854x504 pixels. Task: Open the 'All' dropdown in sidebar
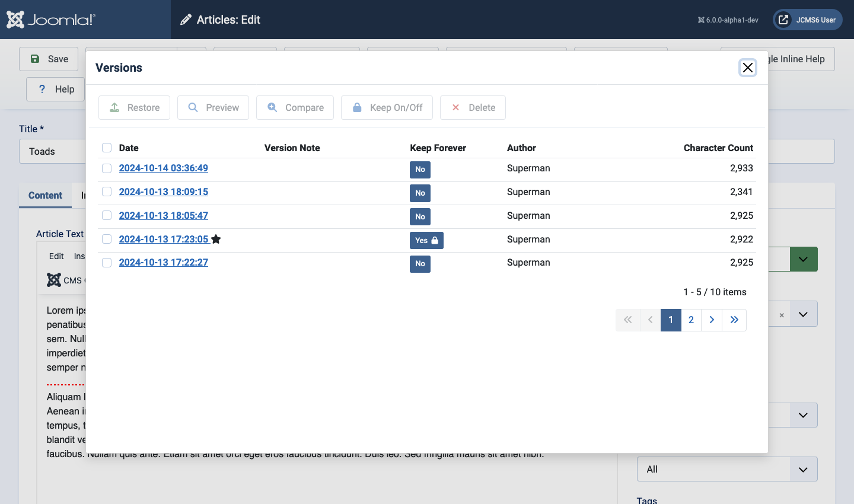coord(726,469)
